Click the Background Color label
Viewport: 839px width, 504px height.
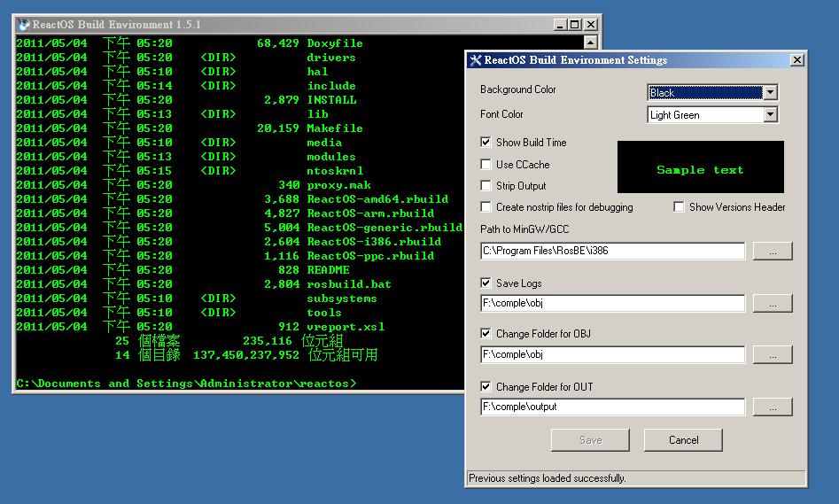pos(518,89)
